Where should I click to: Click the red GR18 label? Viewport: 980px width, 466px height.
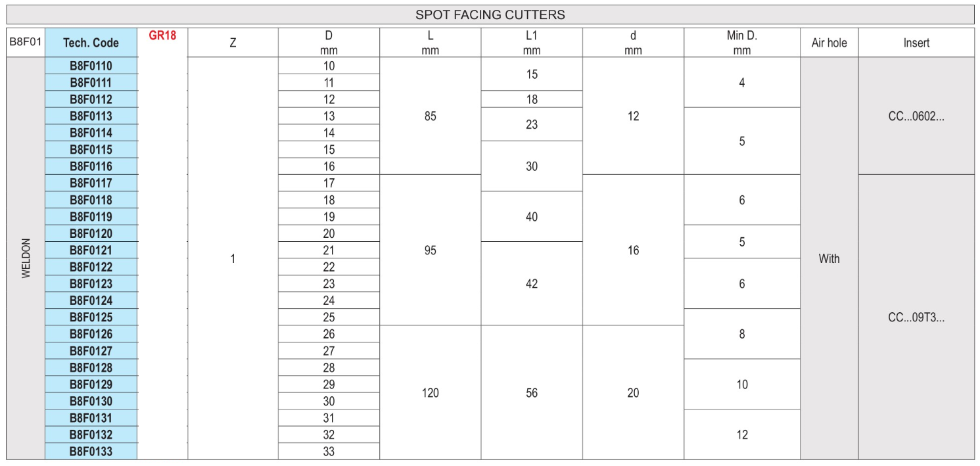(x=162, y=35)
